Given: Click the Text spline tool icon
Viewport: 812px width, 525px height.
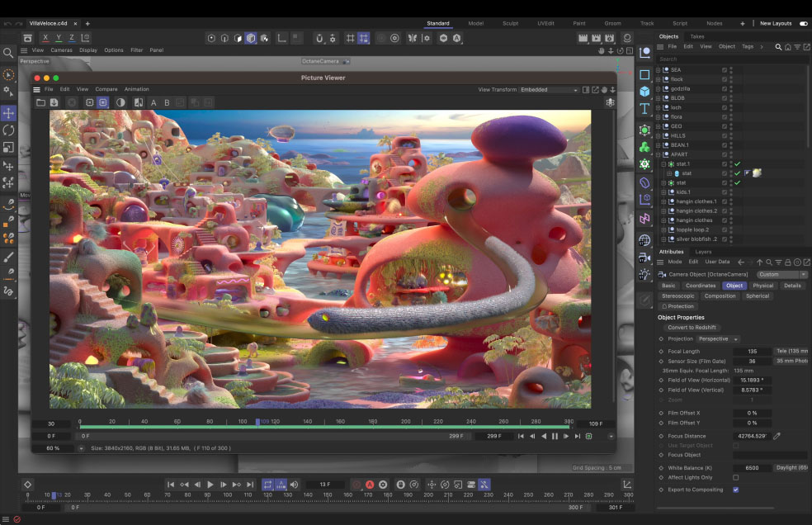Looking at the screenshot, I should [644, 109].
